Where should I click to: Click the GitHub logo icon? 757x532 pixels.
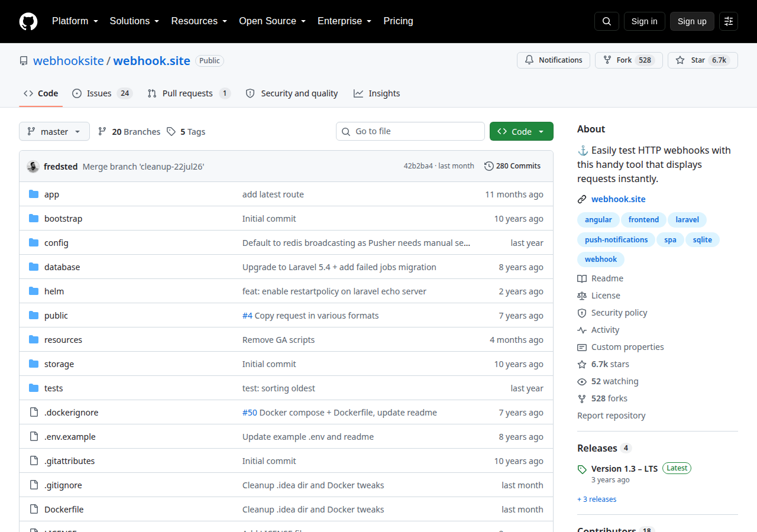[28, 21]
